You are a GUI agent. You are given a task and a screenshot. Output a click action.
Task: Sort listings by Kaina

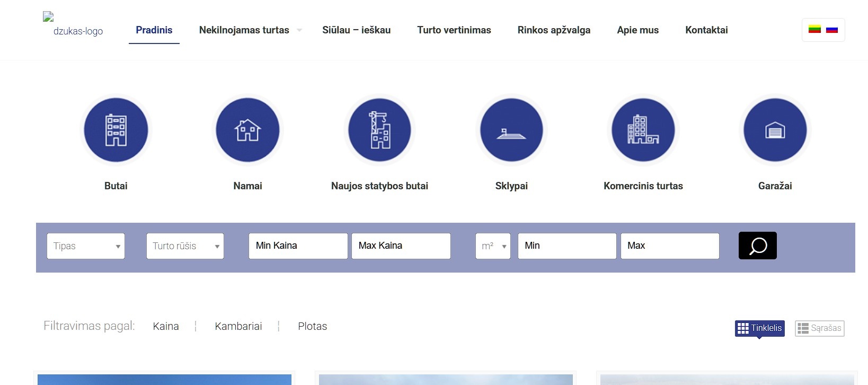click(x=166, y=326)
